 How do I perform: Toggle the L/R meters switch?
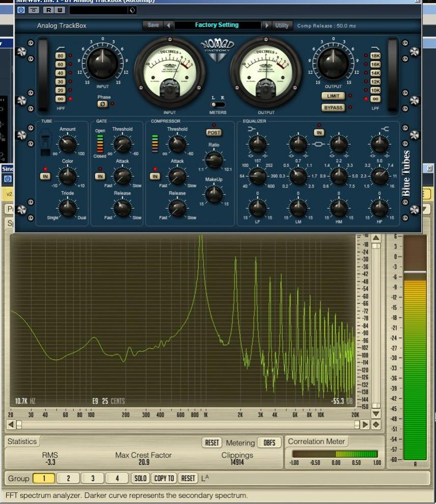(x=218, y=105)
